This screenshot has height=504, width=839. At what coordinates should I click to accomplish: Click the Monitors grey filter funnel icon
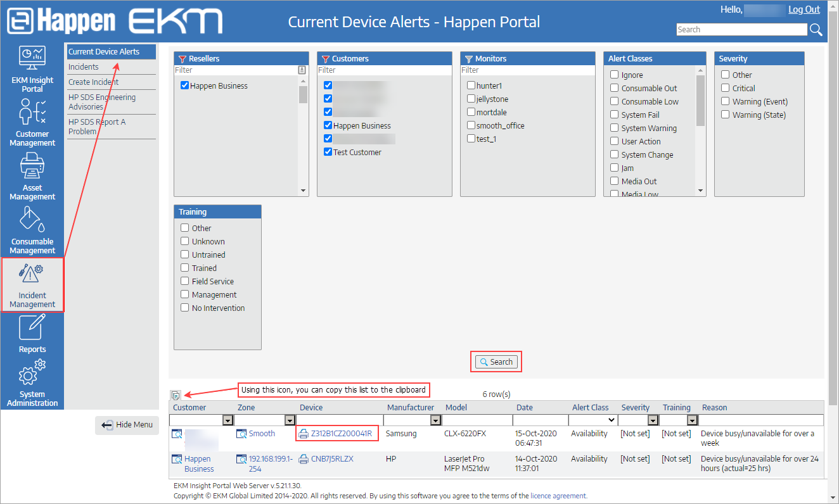coord(469,59)
